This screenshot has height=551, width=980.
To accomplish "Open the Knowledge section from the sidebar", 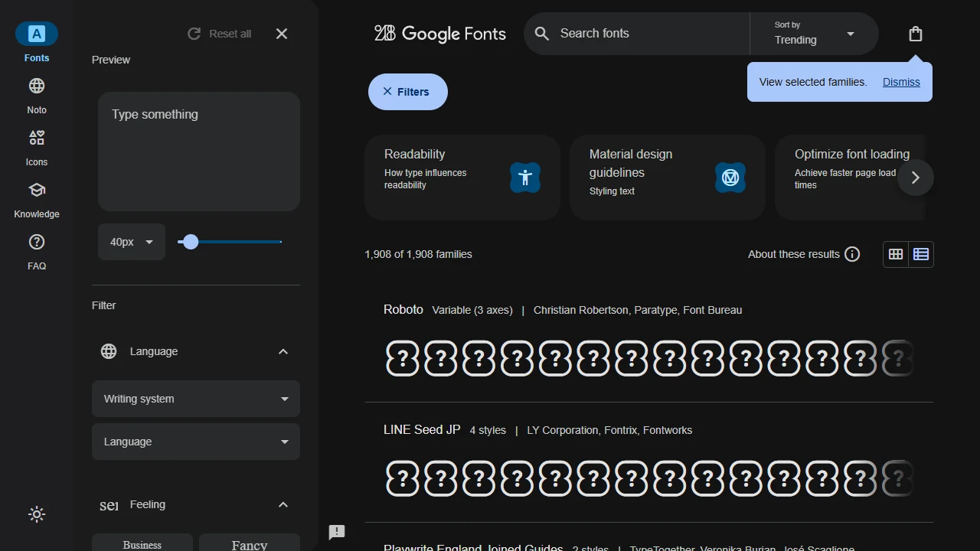I will [36, 190].
